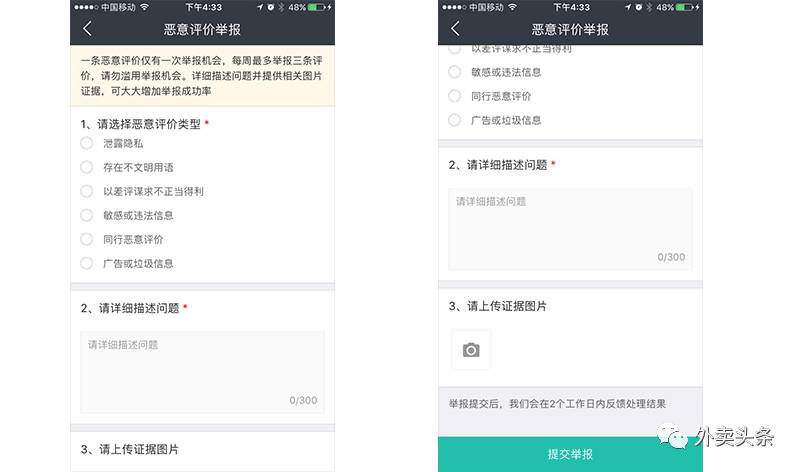The width and height of the screenshot is (800, 472).
Task: Tap the battery icon in right phone status bar
Action: click(x=685, y=7)
